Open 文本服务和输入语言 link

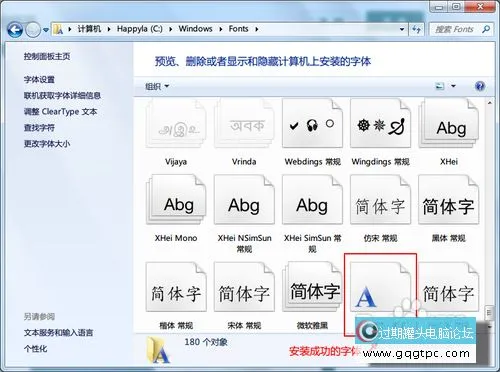tap(58, 332)
